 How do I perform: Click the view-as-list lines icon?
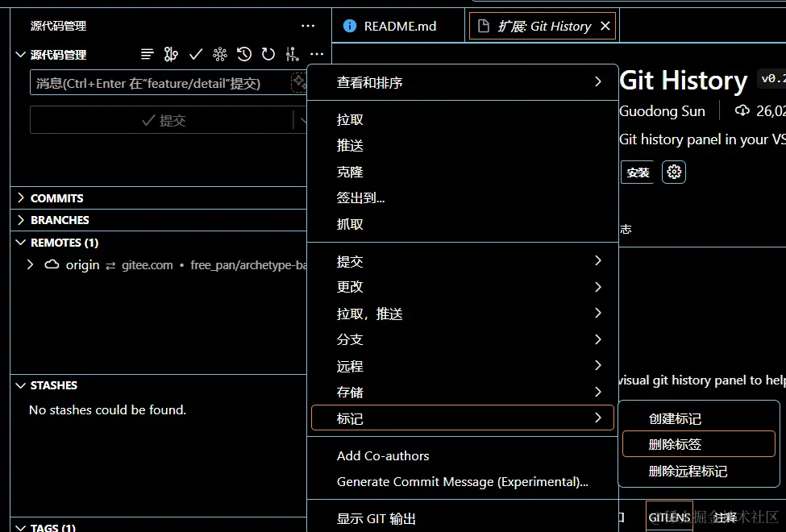tap(147, 54)
